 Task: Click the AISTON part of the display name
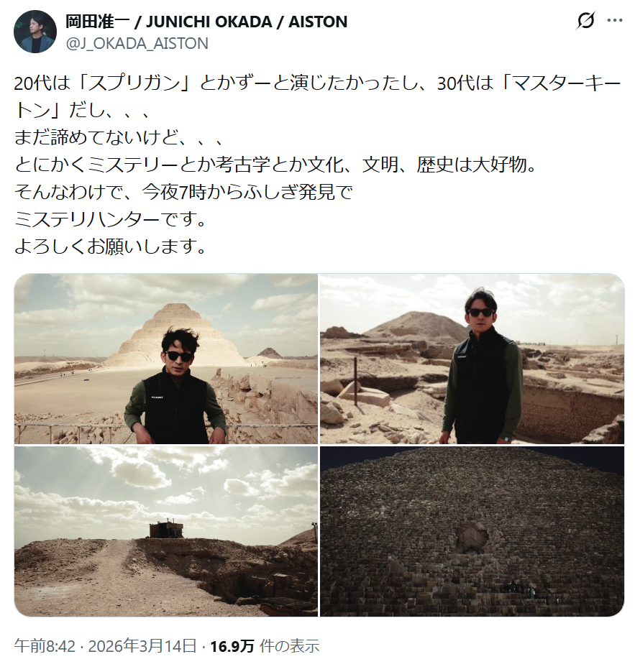coord(318,22)
